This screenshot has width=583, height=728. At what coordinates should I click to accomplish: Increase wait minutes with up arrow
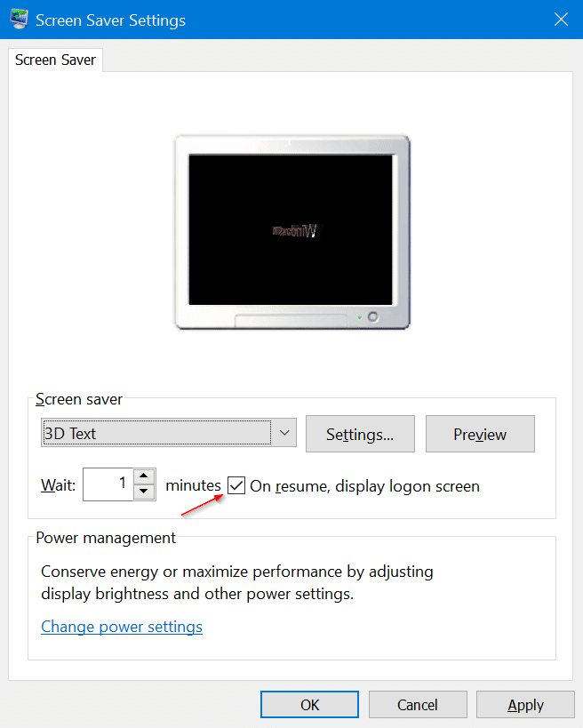tap(144, 476)
